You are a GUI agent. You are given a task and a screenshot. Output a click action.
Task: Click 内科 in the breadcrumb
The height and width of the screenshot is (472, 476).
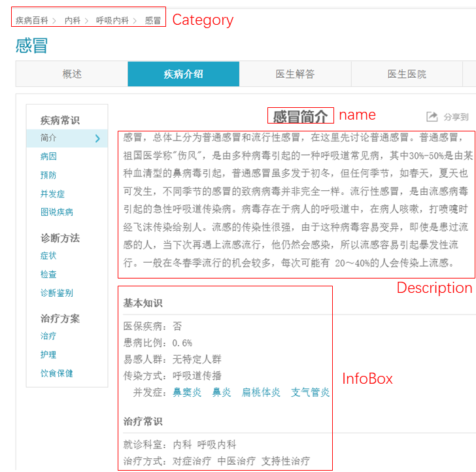pos(73,21)
